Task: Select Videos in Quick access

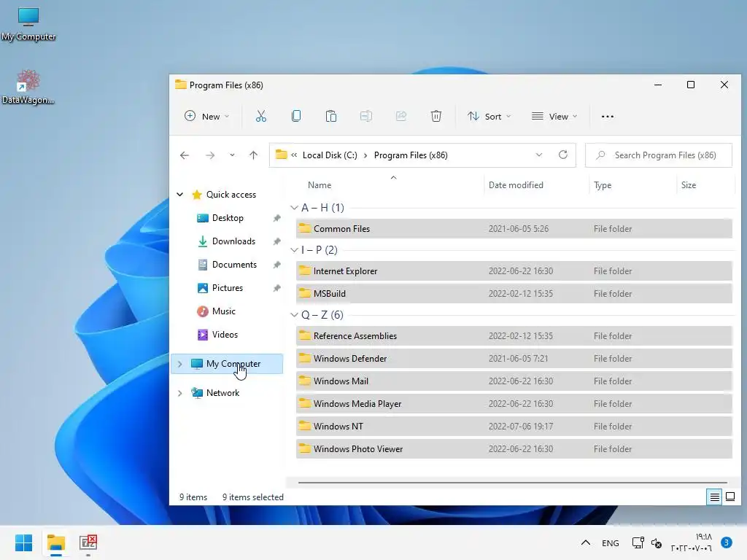Action: coord(225,335)
